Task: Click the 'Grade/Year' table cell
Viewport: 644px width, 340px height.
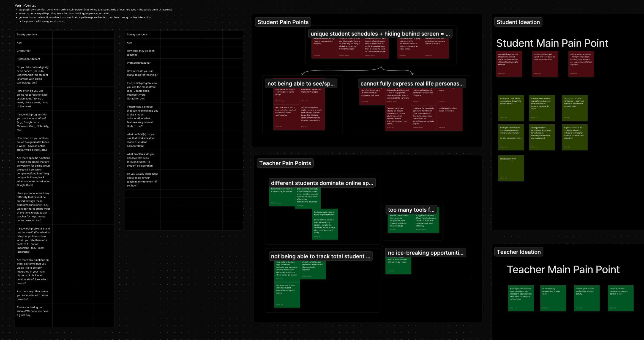Action: coord(33,51)
